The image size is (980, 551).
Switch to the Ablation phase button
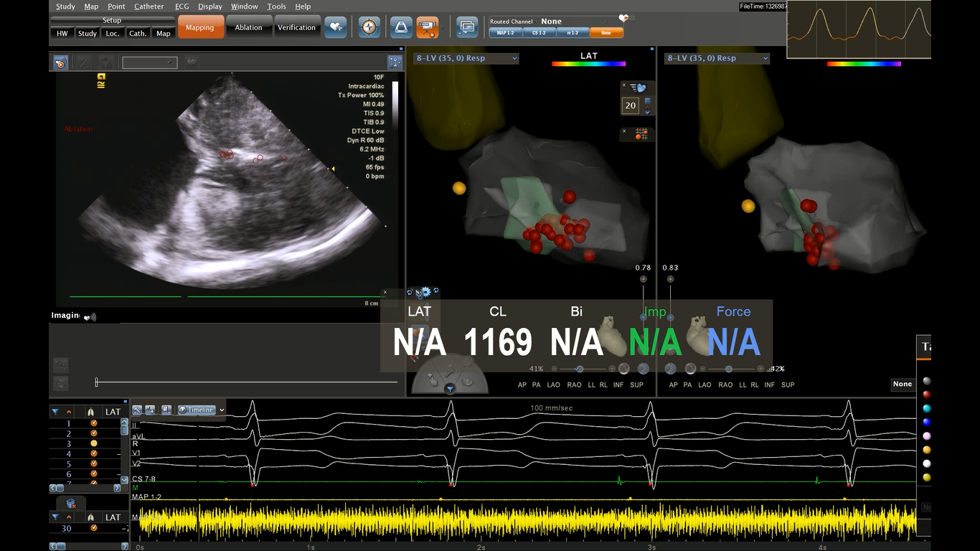pos(248,27)
